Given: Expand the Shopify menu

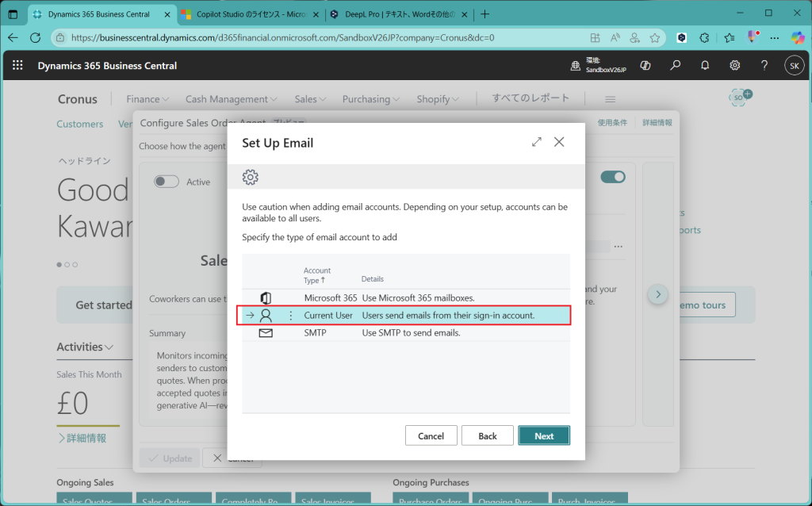Looking at the screenshot, I should [438, 99].
